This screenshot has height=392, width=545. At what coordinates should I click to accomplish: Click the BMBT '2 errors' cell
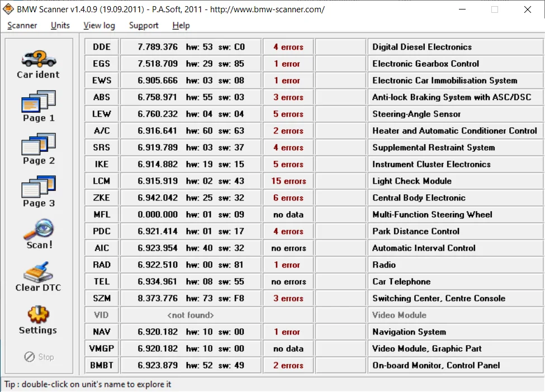tap(288, 365)
